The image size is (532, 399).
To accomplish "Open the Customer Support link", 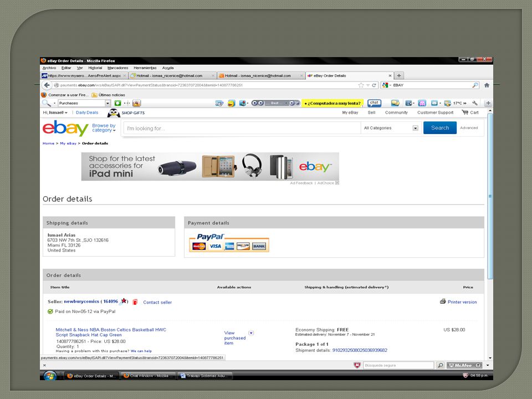I will 436,112.
